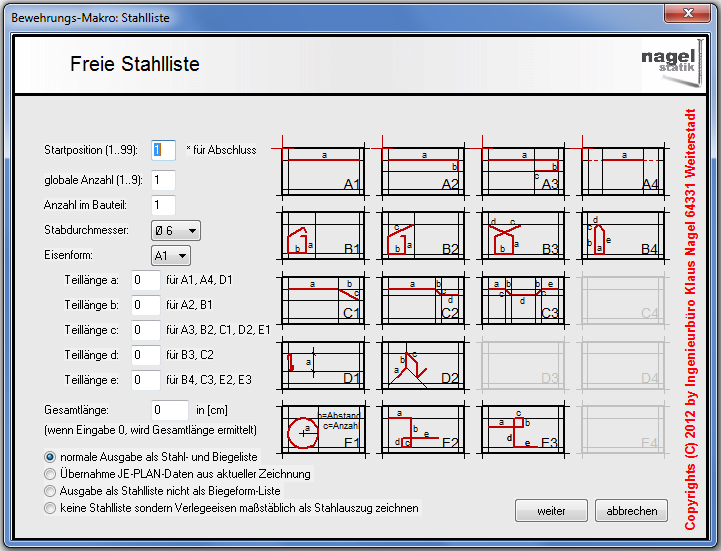Expand the Eisenform dropdown list

(169, 255)
